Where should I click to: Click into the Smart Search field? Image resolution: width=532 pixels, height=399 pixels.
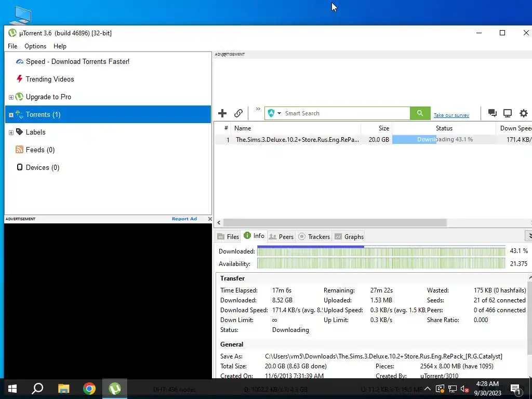click(x=346, y=113)
